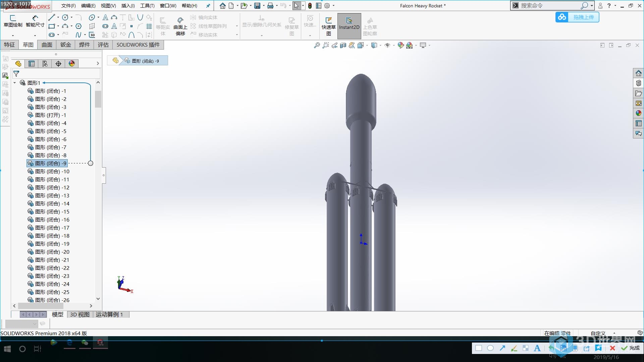Open the Display Style dropdown arrow
The width and height of the screenshot is (644, 362).
click(380, 45)
